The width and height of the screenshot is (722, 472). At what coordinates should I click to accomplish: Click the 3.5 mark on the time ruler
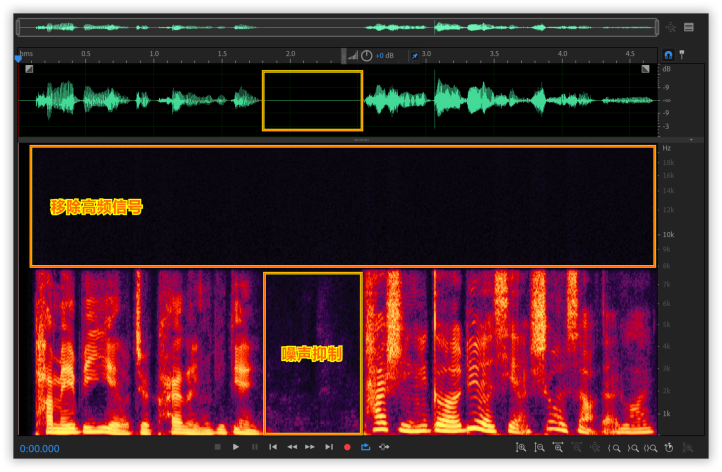click(x=494, y=53)
